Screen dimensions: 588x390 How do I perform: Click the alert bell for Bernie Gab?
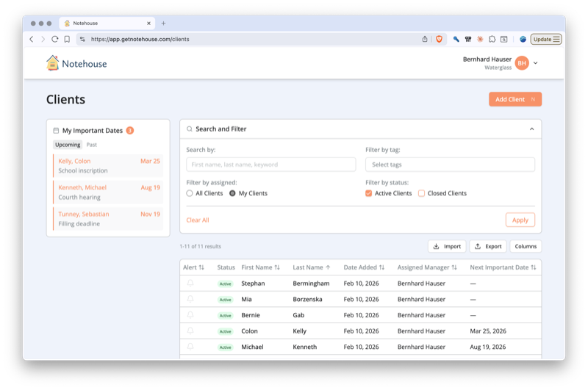point(190,315)
